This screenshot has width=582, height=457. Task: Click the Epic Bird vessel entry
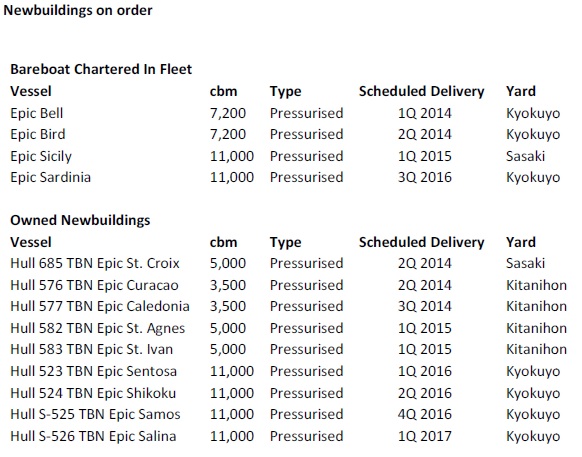(38, 134)
